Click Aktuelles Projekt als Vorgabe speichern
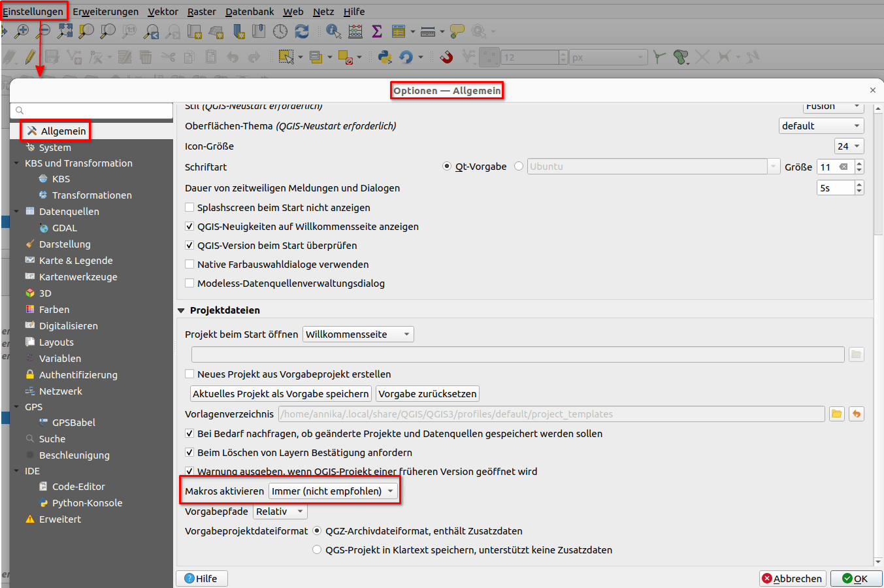This screenshot has width=884, height=588. click(280, 394)
